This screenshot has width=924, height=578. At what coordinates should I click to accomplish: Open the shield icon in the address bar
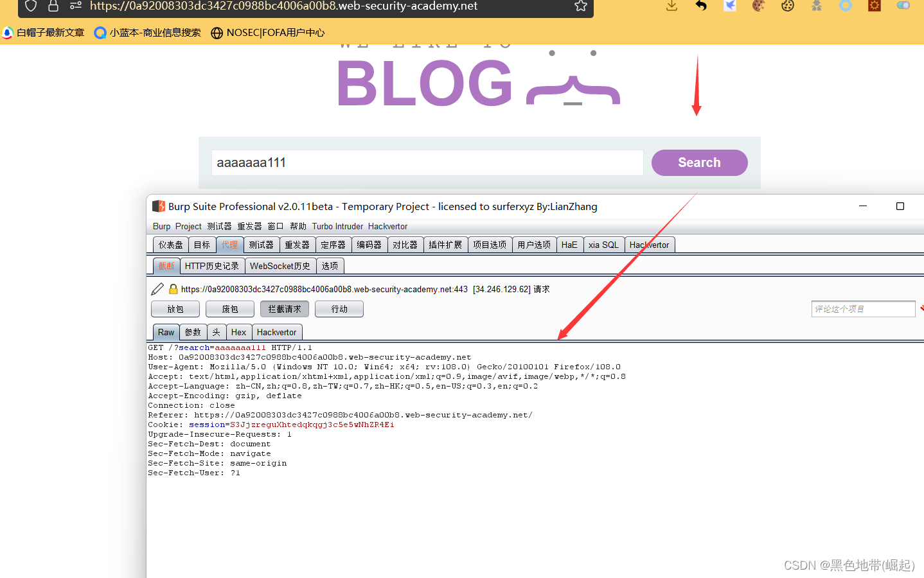tap(30, 6)
